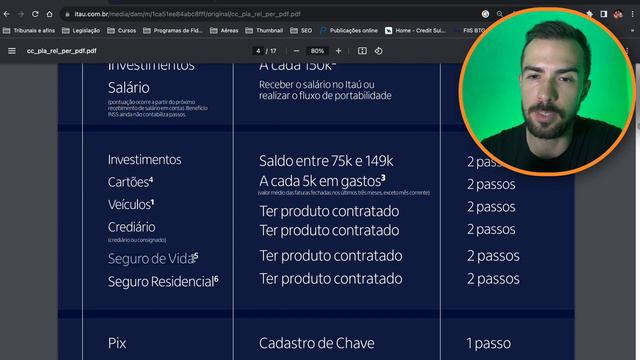Open the Chrome profile avatar
The height and width of the screenshot is (360, 640).
click(x=618, y=14)
